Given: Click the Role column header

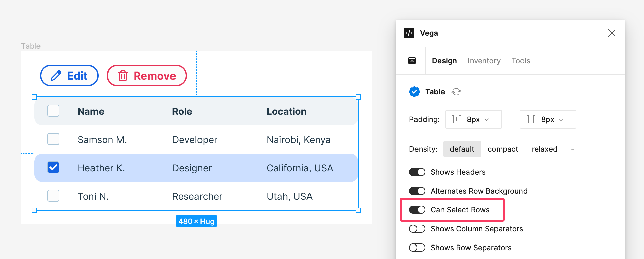Looking at the screenshot, I should pos(182,111).
